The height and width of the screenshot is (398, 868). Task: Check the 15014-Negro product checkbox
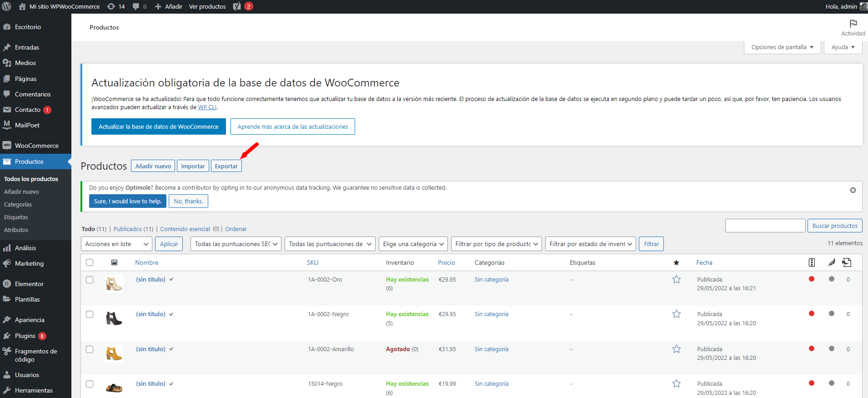pyautogui.click(x=90, y=384)
